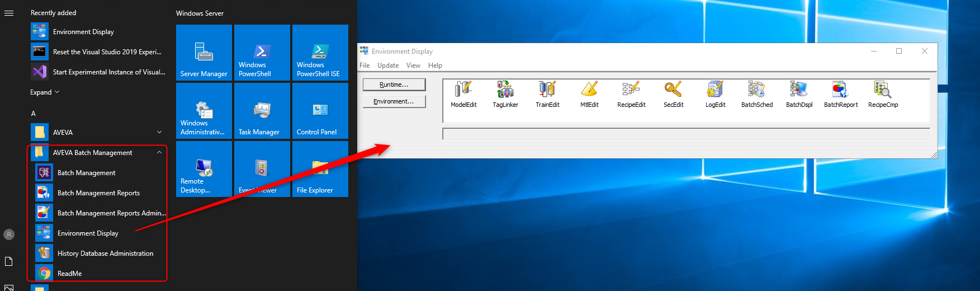Open Batch Management Reports entry
The width and height of the screenshot is (980, 291).
point(98,193)
